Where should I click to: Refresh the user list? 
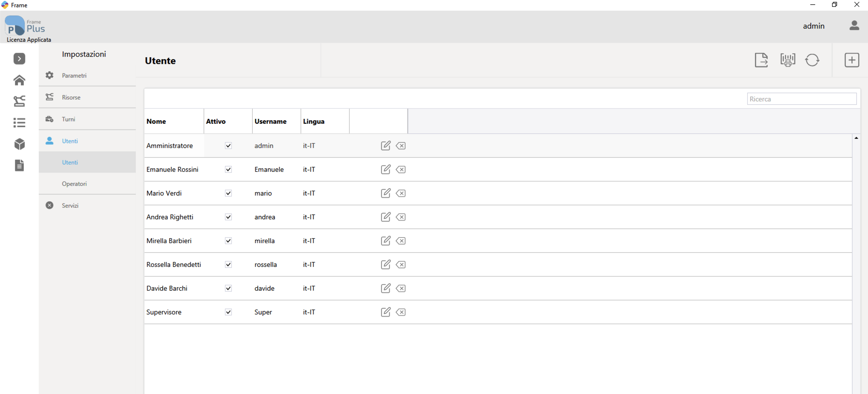pyautogui.click(x=812, y=60)
